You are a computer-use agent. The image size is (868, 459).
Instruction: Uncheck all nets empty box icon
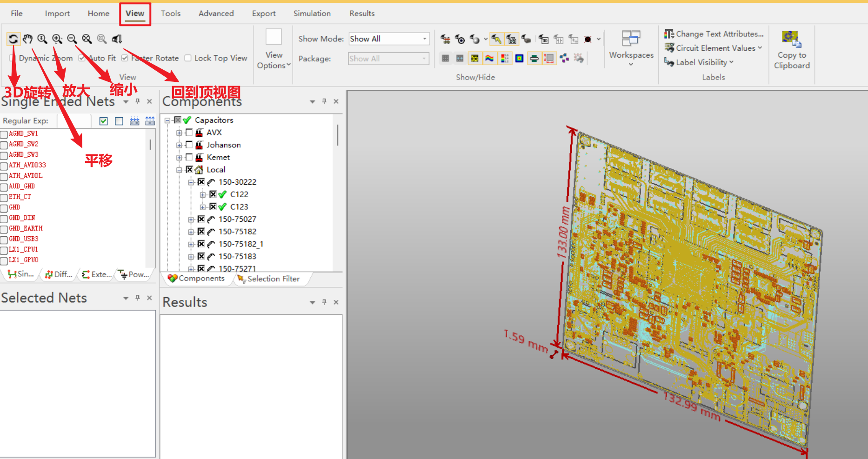(119, 121)
